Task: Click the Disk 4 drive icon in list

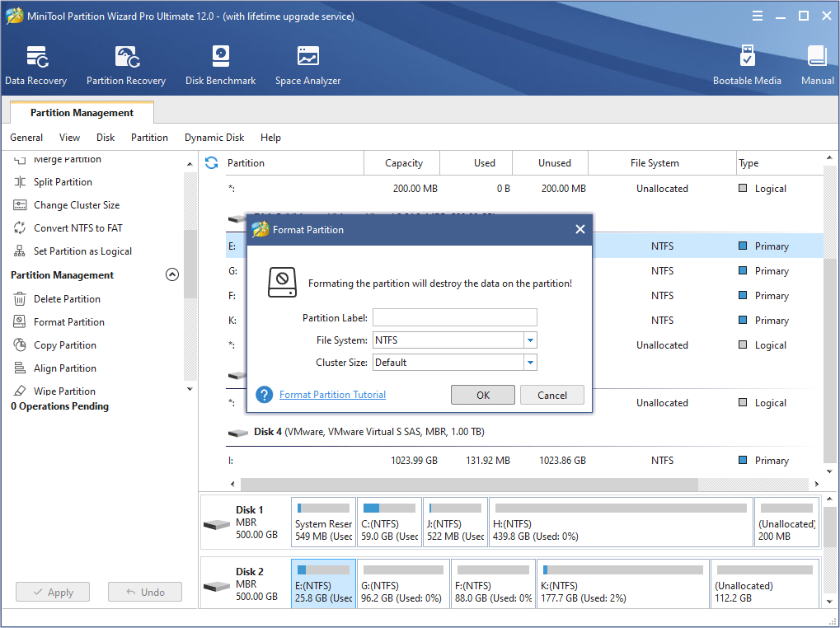Action: pos(238,432)
